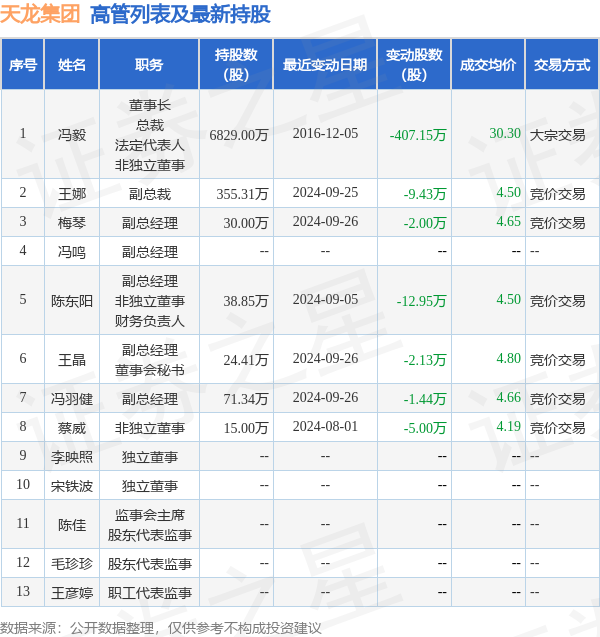Click the holding value 71.34万
Screen dimensions: 600x637
(x=246, y=399)
